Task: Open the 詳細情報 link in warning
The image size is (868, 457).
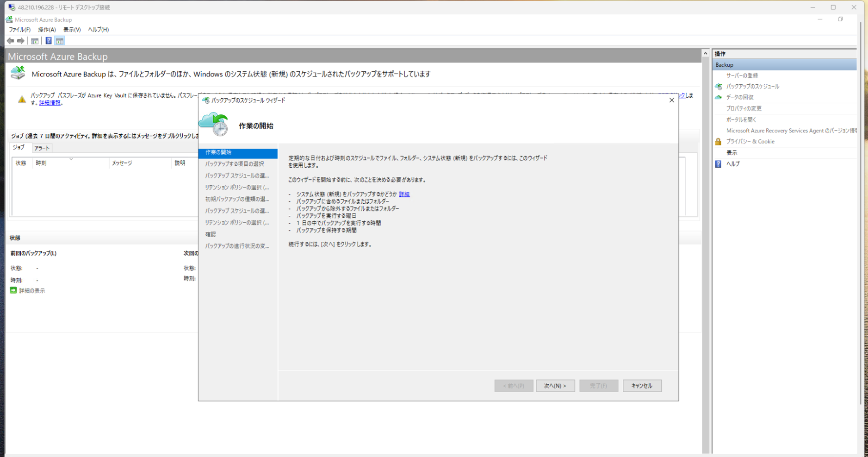Action: pos(50,103)
